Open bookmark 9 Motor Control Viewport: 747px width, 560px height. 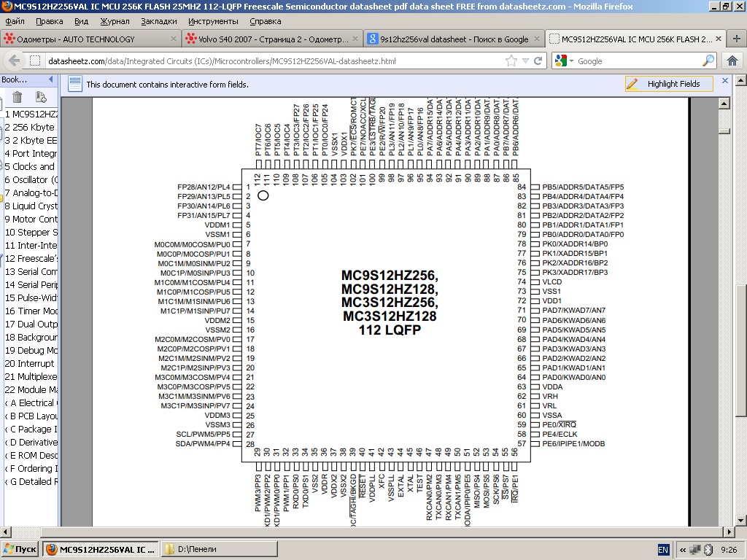tap(30, 219)
